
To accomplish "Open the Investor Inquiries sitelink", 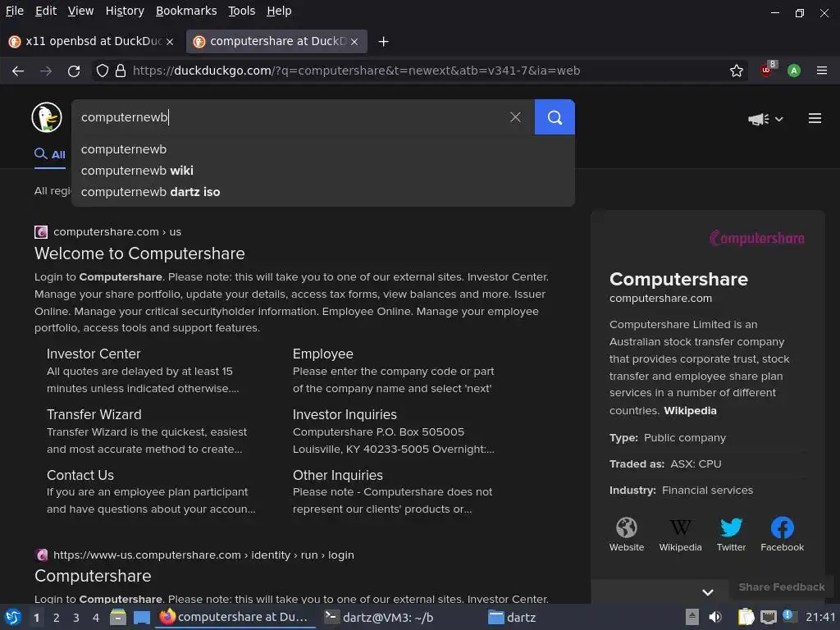I will click(345, 414).
